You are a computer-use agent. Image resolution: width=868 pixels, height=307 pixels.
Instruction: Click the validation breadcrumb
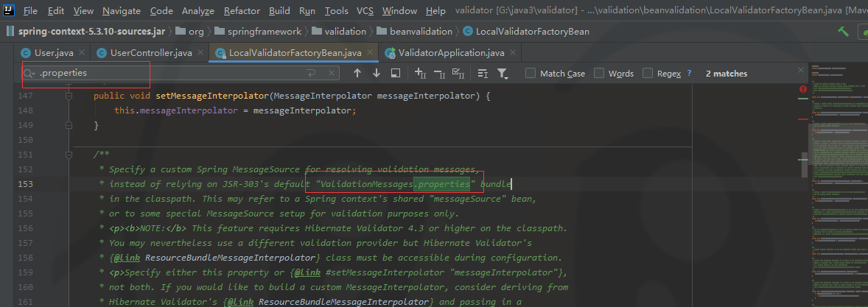pyautogui.click(x=339, y=32)
